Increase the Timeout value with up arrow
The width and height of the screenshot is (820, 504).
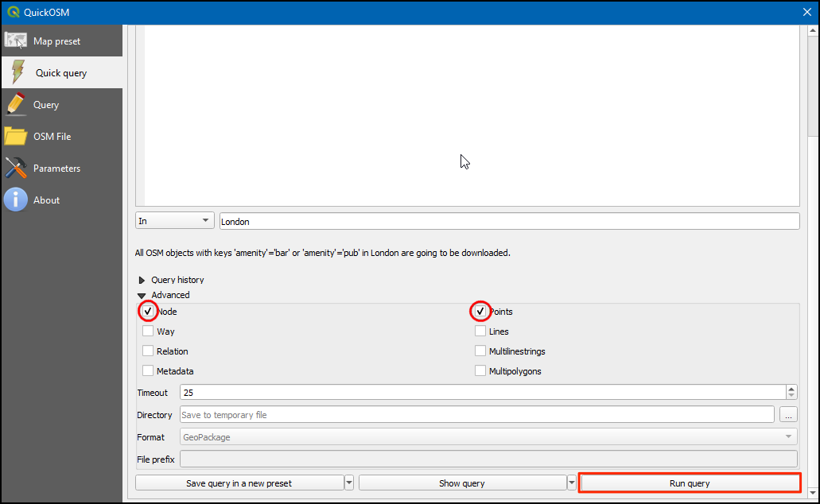tap(791, 389)
